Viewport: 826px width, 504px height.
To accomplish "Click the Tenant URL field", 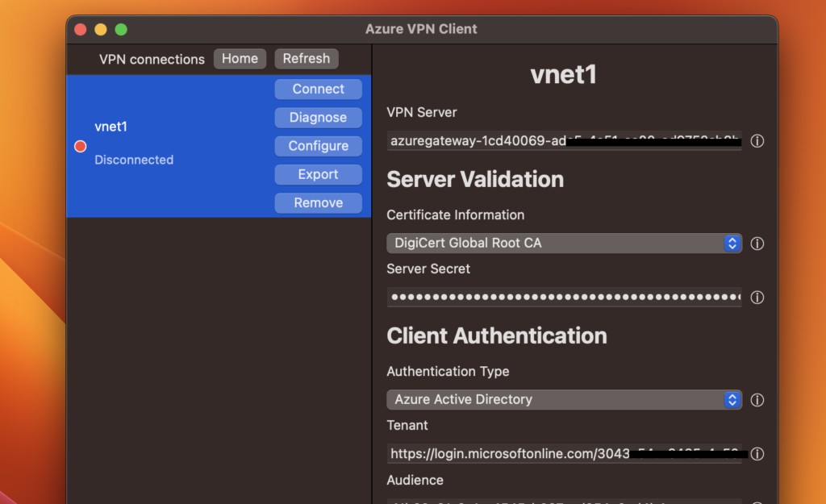I will coord(564,453).
